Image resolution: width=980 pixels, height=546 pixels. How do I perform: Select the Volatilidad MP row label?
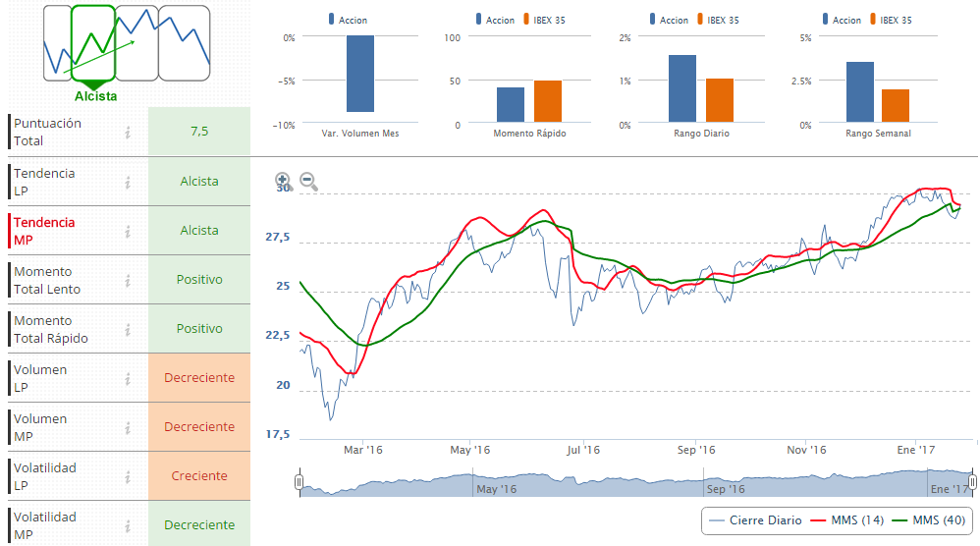pyautogui.click(x=45, y=526)
